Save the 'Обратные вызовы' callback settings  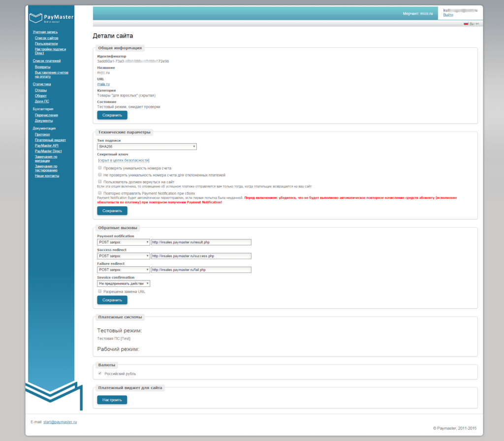point(112,300)
